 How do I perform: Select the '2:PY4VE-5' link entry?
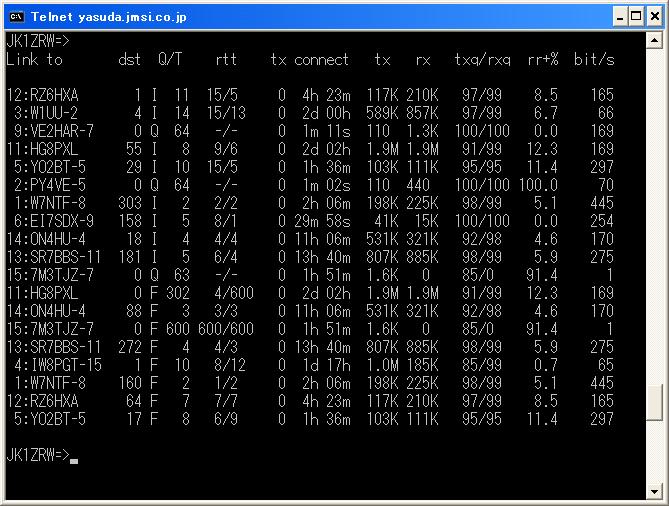(50, 185)
